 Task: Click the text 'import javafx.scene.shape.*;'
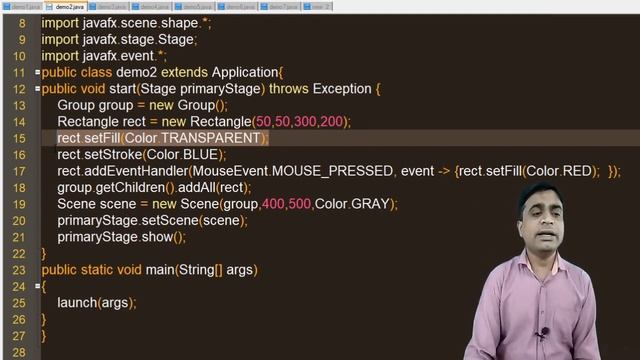(127, 23)
